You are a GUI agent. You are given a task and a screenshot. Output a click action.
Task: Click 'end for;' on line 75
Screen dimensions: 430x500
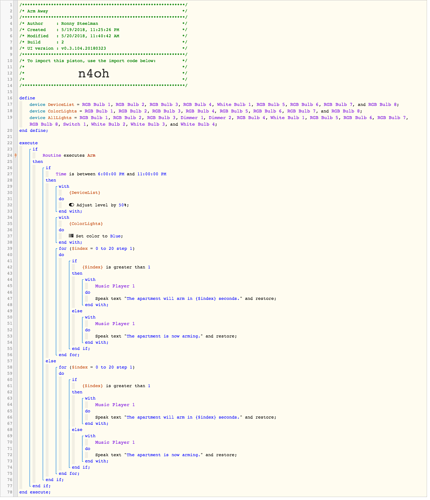69,474
